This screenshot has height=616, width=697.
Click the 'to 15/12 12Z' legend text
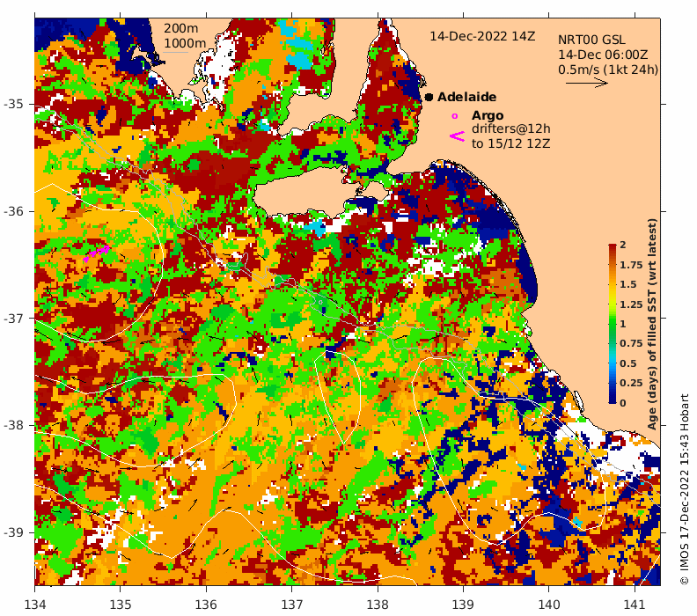coord(510,143)
